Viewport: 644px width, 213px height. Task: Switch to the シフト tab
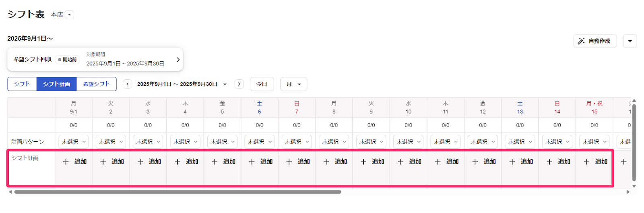(x=22, y=84)
